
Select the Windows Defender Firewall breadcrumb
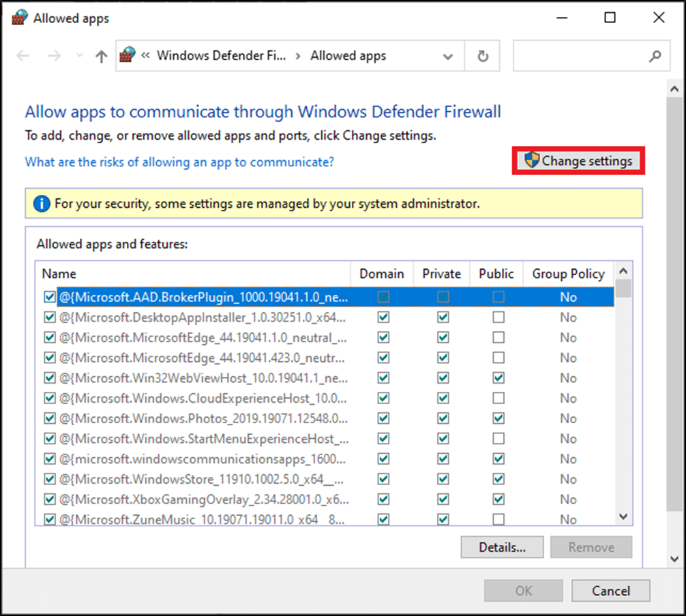[x=221, y=56]
